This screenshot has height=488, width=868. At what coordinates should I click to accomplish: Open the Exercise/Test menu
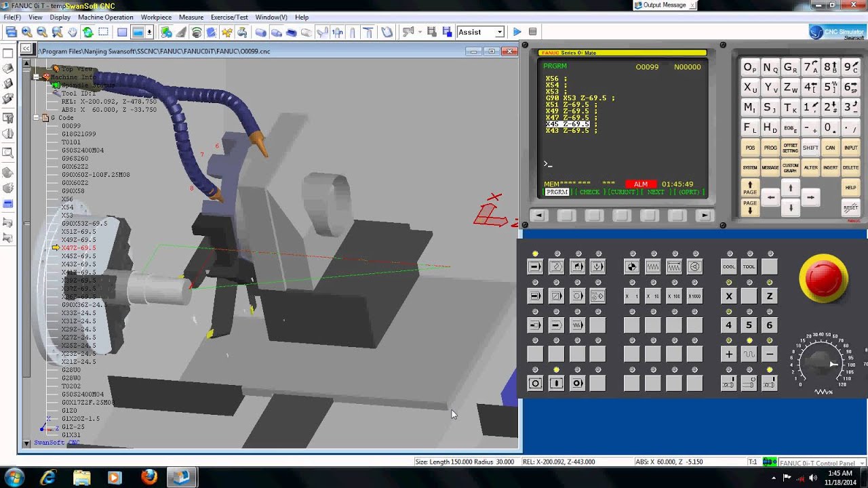pyautogui.click(x=229, y=17)
